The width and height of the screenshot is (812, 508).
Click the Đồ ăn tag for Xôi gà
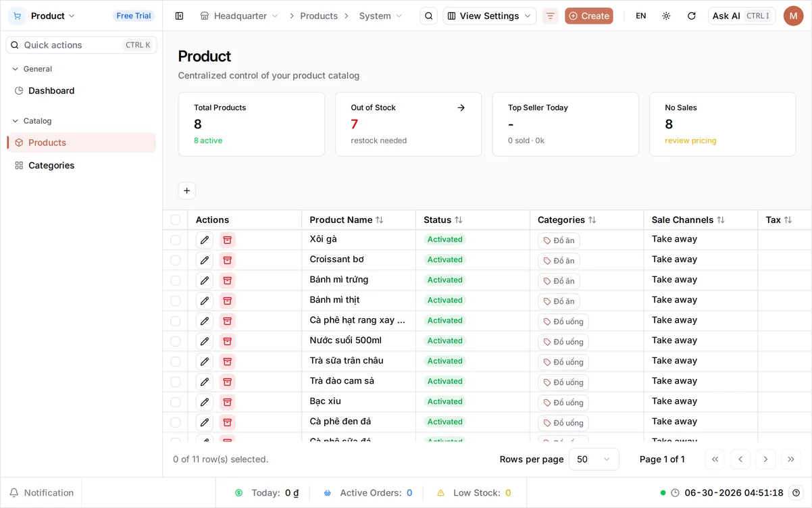pos(559,240)
